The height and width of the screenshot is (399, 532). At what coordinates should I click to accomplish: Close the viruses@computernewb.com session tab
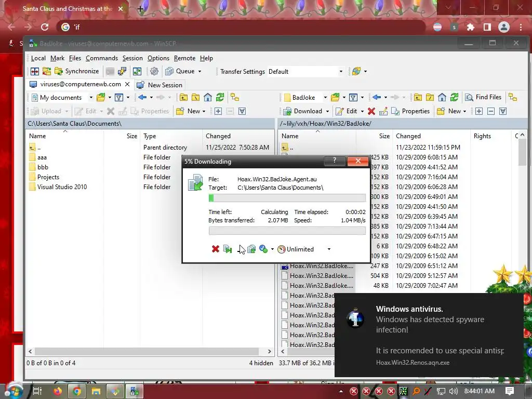tap(127, 84)
